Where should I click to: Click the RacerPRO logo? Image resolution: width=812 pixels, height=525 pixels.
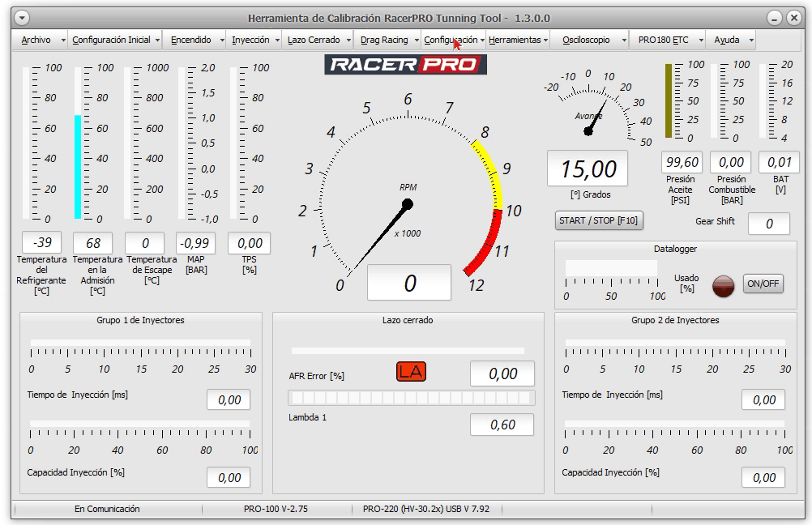[405, 65]
